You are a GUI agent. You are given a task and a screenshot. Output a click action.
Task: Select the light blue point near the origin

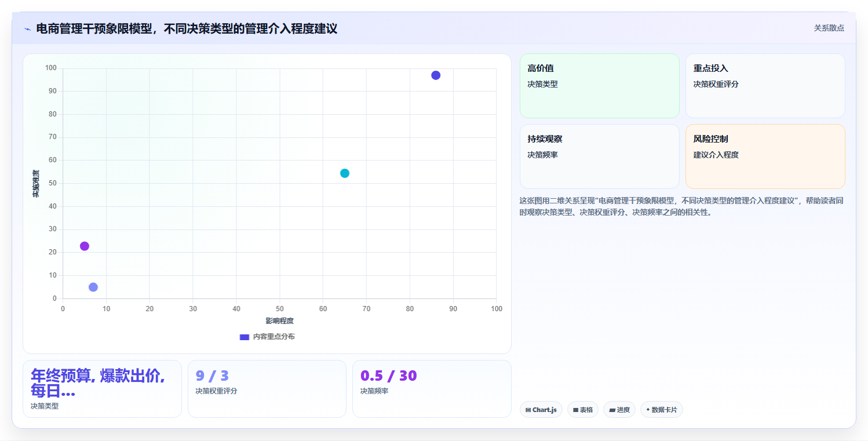[x=93, y=287]
